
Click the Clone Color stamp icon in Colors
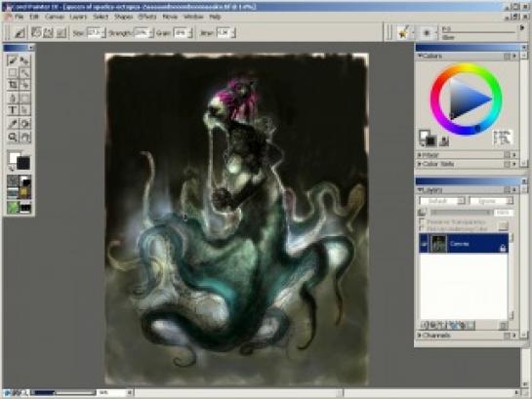click(x=444, y=140)
